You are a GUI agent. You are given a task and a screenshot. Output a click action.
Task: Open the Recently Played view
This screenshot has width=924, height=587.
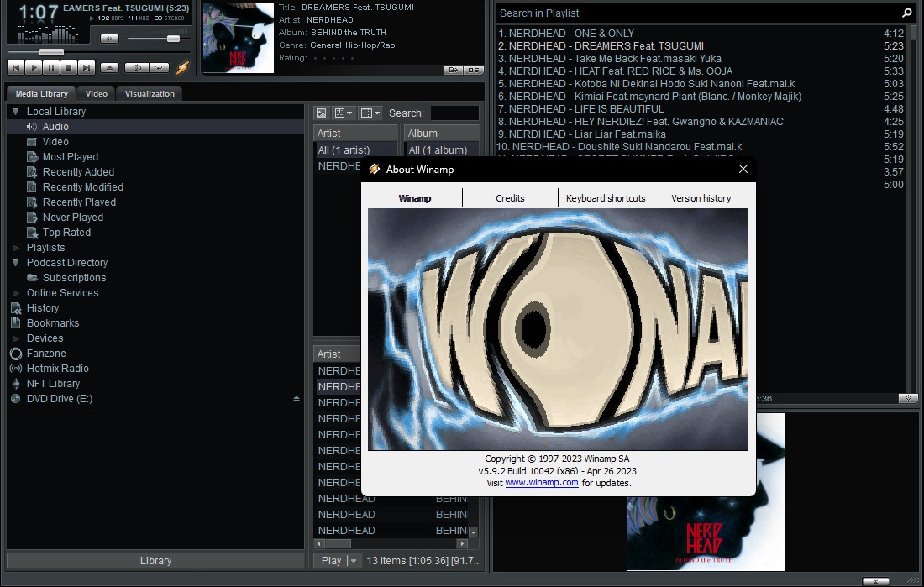click(x=79, y=202)
